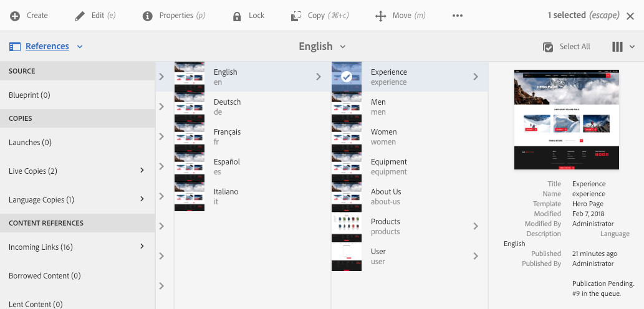Click the Deutsch page thumbnail
The width and height of the screenshot is (644, 309).
coord(190,107)
